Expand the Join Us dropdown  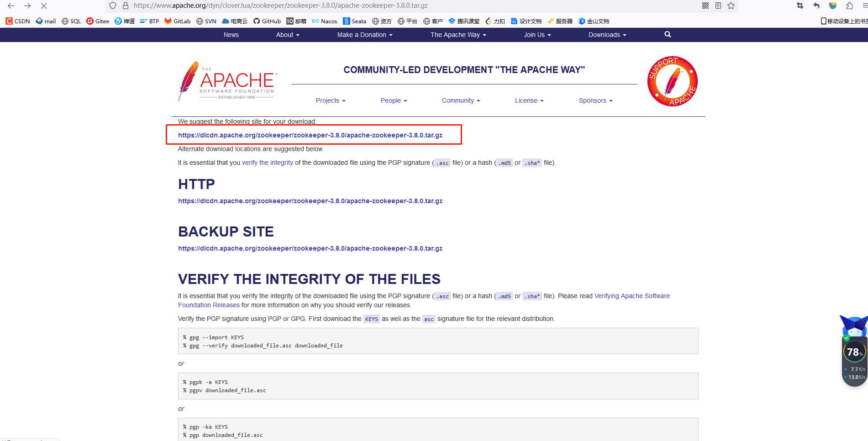[537, 35]
